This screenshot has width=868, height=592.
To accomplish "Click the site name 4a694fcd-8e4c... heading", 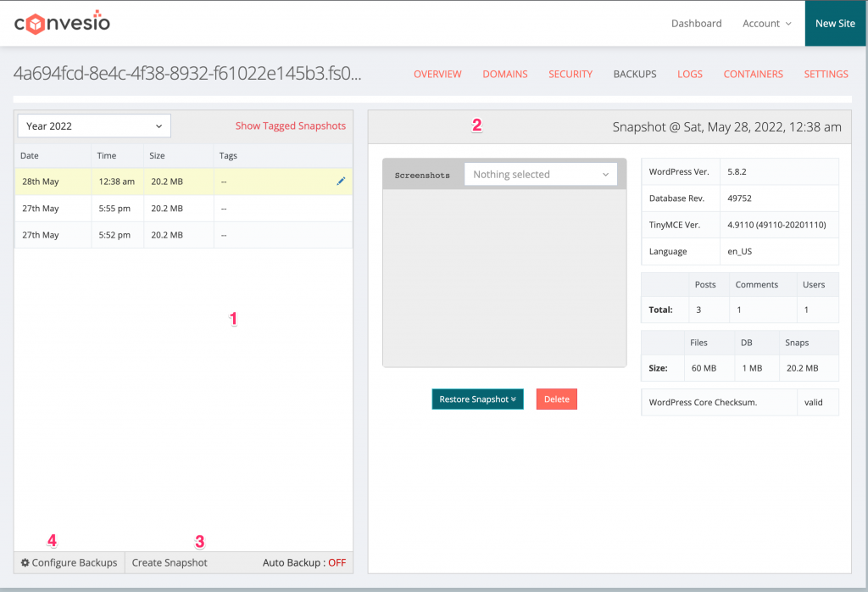I will click(187, 73).
